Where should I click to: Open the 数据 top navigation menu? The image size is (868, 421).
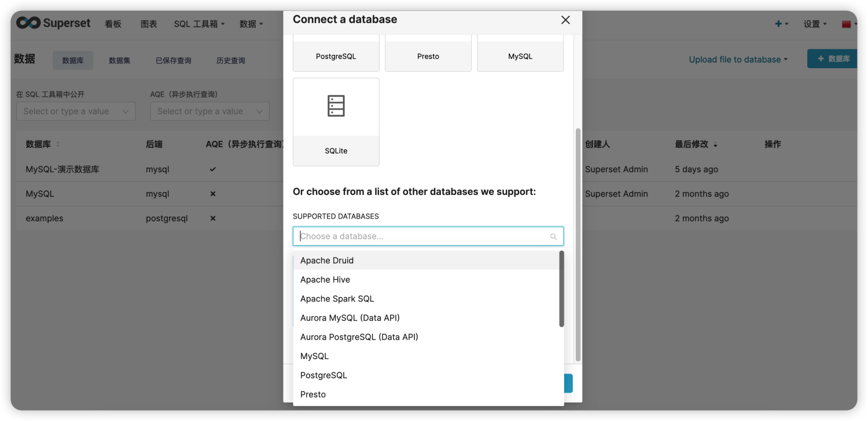(x=251, y=24)
